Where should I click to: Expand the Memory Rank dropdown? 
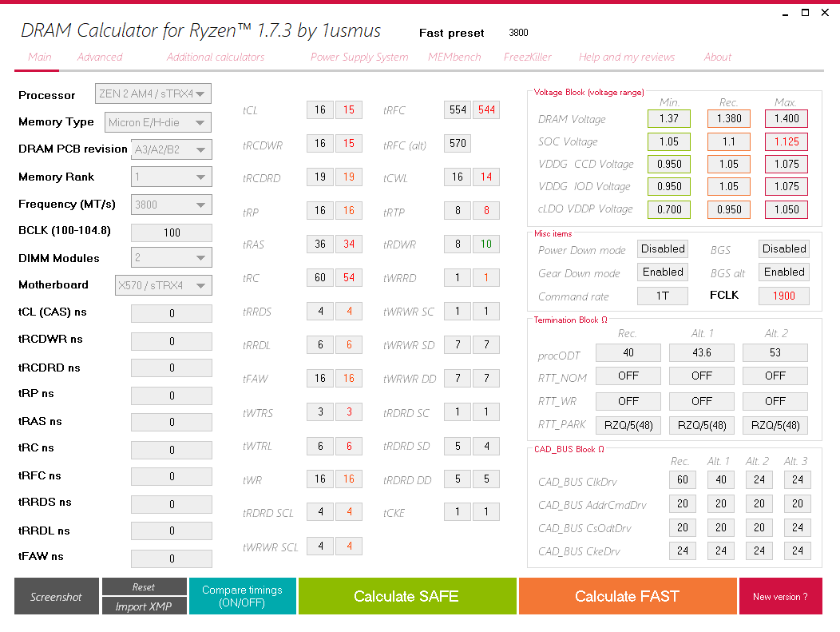172,177
